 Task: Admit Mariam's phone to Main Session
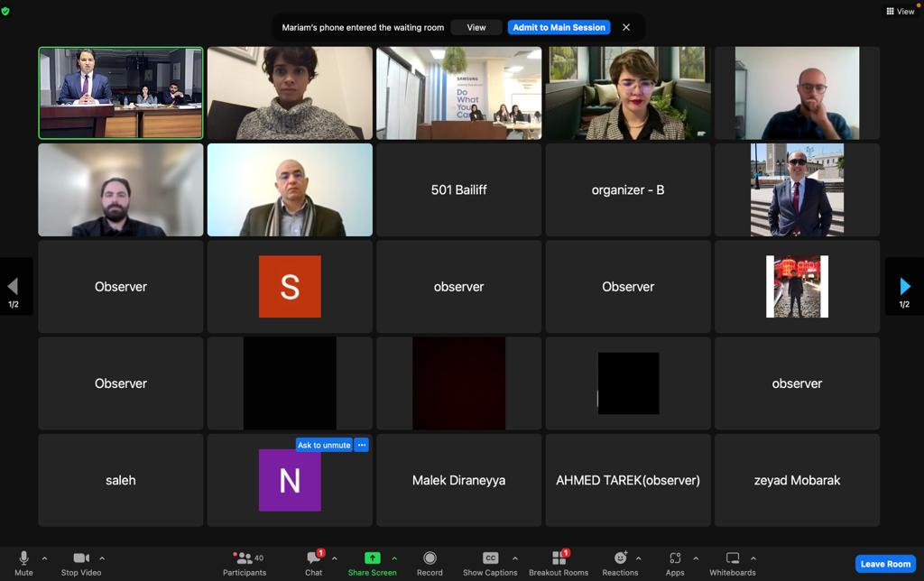(x=559, y=27)
